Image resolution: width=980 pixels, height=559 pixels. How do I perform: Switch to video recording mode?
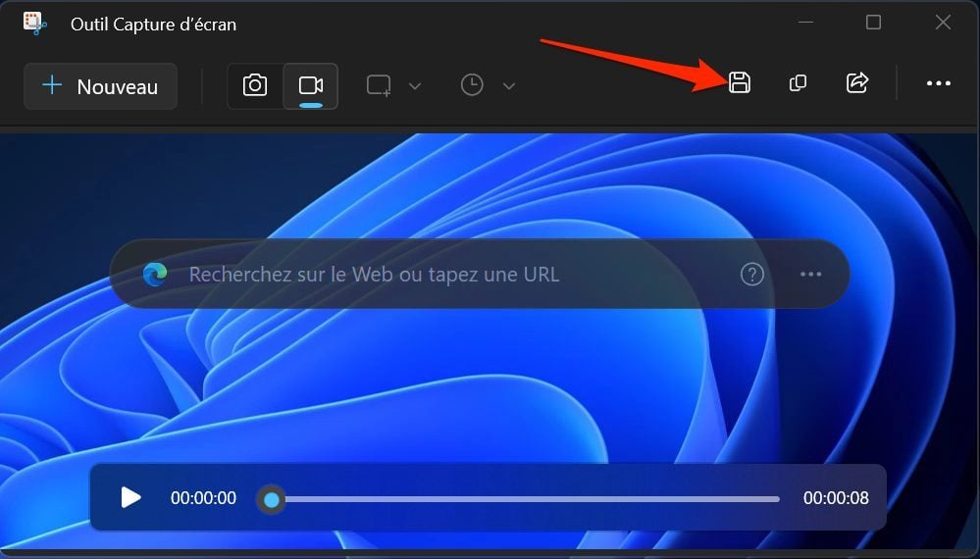click(311, 85)
